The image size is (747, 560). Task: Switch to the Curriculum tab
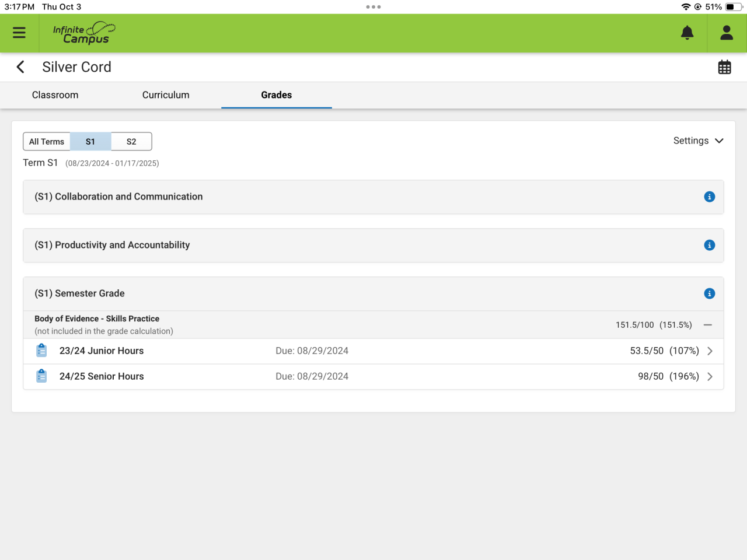[166, 95]
